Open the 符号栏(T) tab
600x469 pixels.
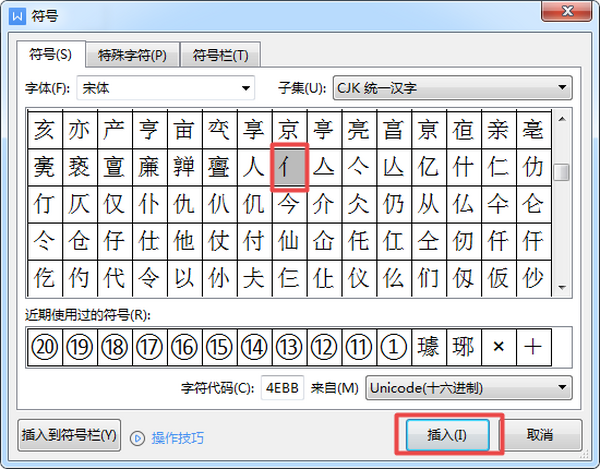[x=220, y=56]
